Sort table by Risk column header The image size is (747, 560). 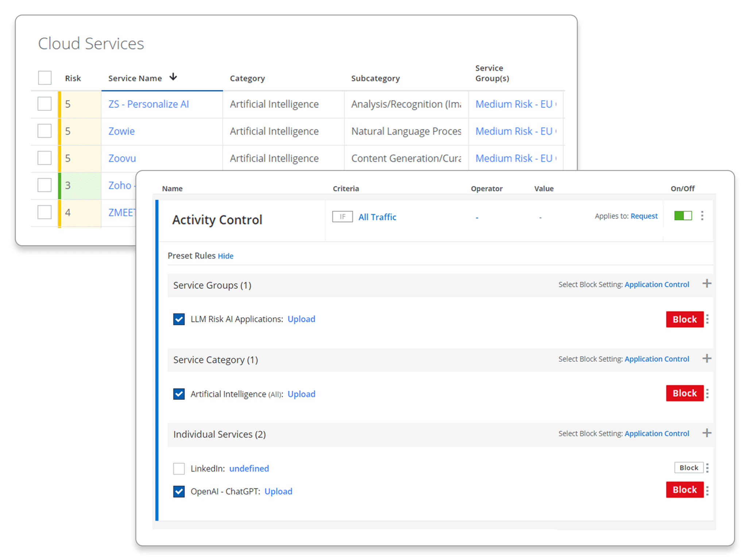[x=73, y=78]
